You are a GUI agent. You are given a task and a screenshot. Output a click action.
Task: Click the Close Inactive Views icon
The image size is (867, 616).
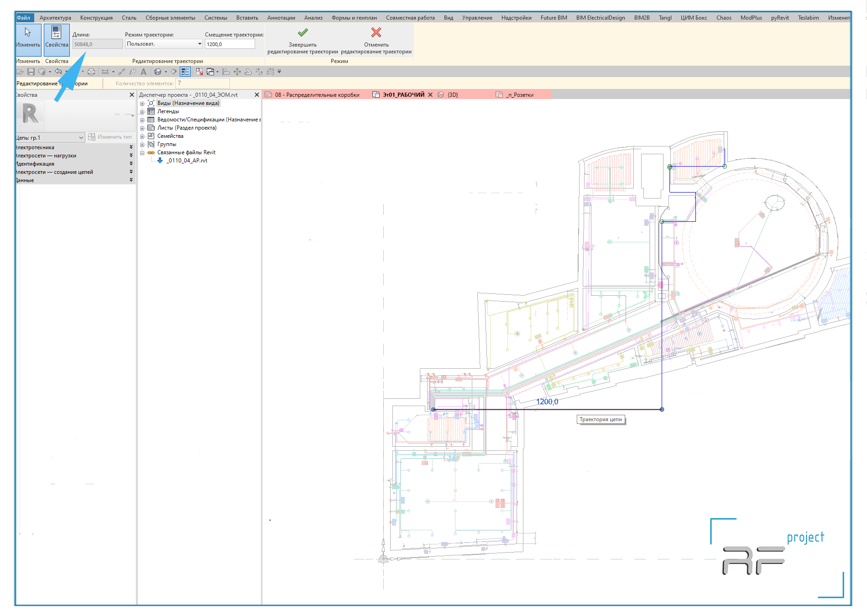[199, 72]
